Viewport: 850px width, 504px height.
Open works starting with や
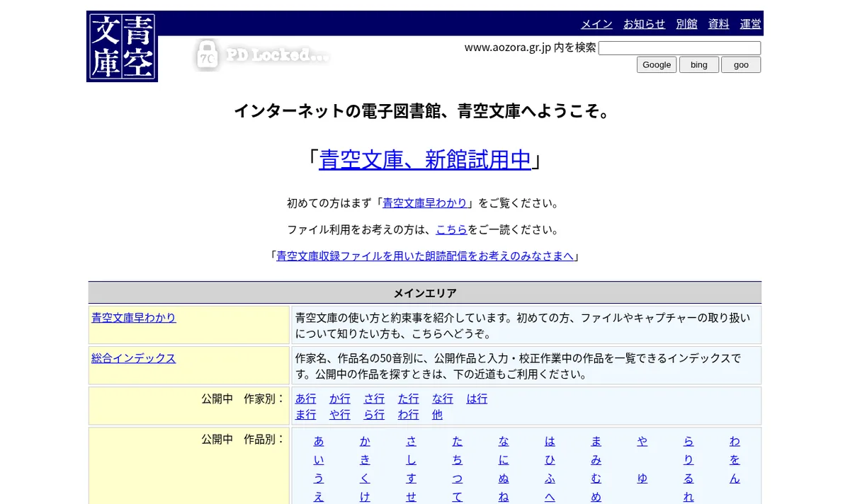[642, 441]
